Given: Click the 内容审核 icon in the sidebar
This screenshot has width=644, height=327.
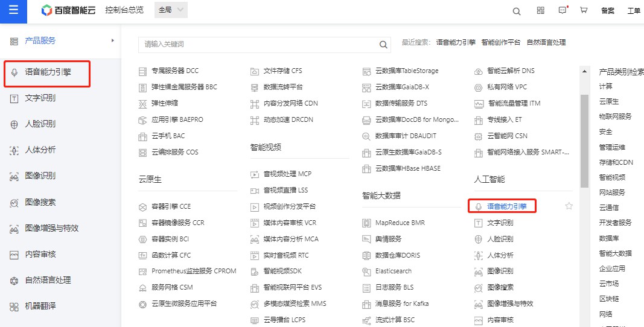Looking at the screenshot, I should click(14, 255).
